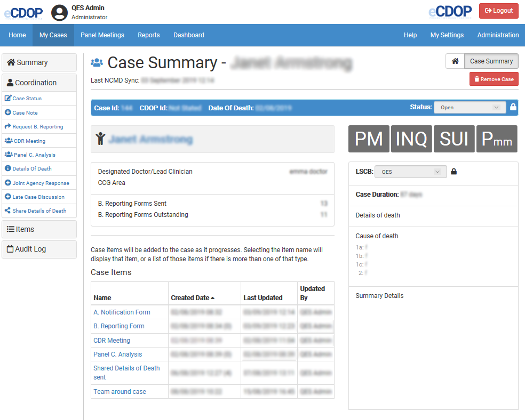Open the LSCB dropdown showing QES
The image size is (525, 420).
pyautogui.click(x=410, y=172)
